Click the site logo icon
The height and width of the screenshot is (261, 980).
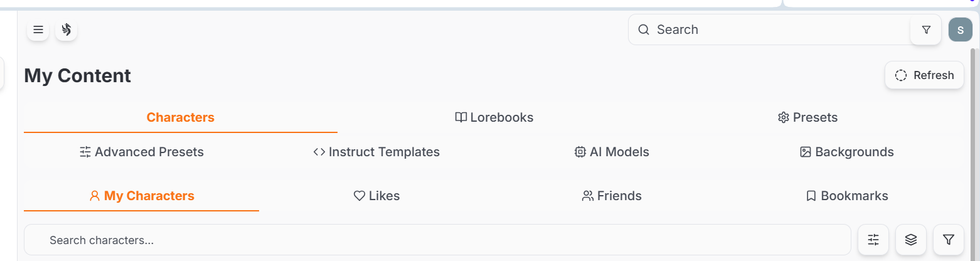click(67, 29)
